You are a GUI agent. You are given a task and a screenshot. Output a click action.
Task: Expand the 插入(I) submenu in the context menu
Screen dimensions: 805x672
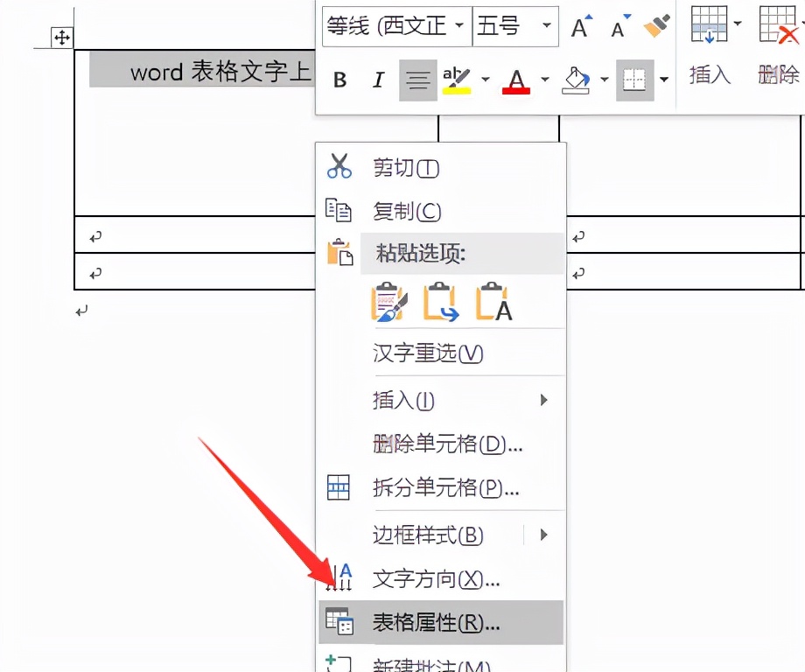tap(543, 401)
